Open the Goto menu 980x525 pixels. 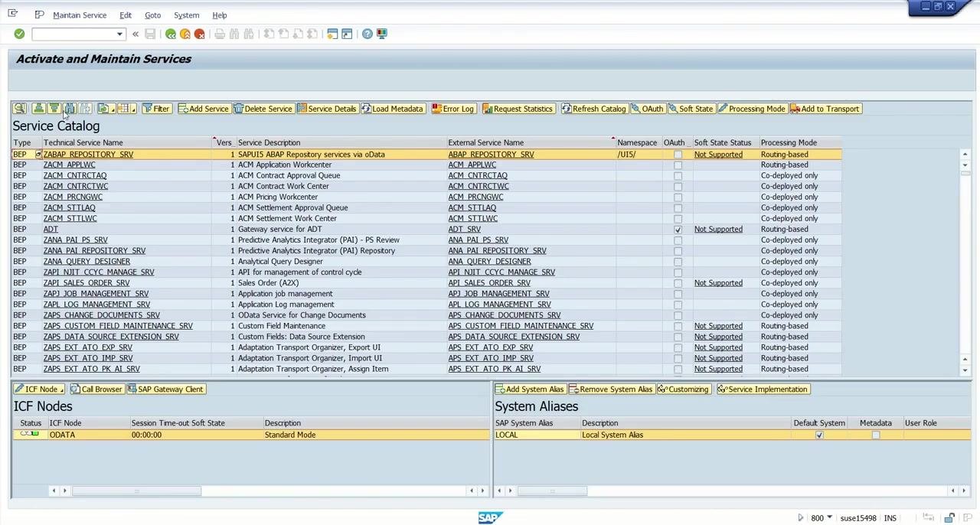click(x=152, y=15)
